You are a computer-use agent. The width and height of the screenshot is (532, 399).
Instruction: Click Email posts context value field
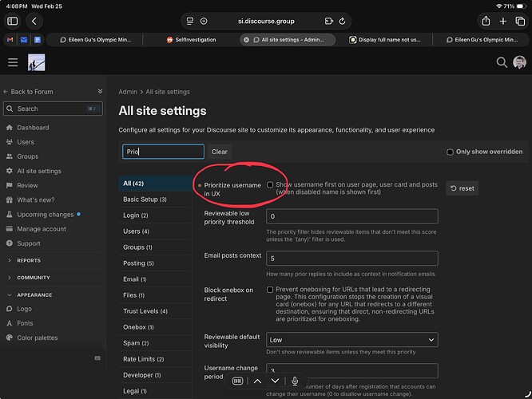pos(351,259)
